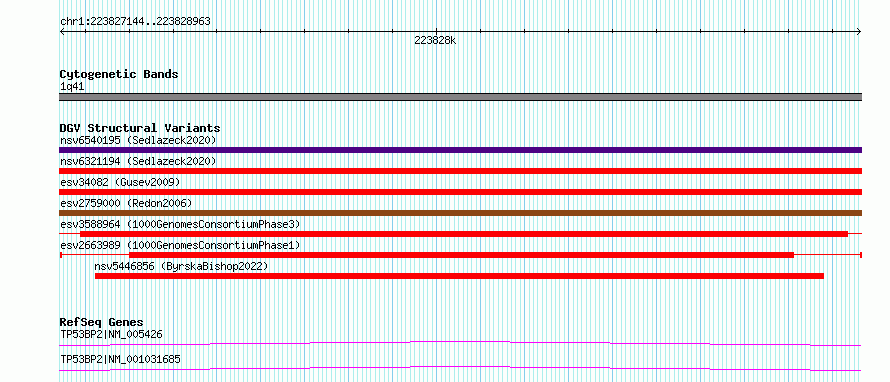The image size is (890, 382).
Task: Open nsv5446856 (ByrskaBishop2022) variant label
Action: pos(181,266)
